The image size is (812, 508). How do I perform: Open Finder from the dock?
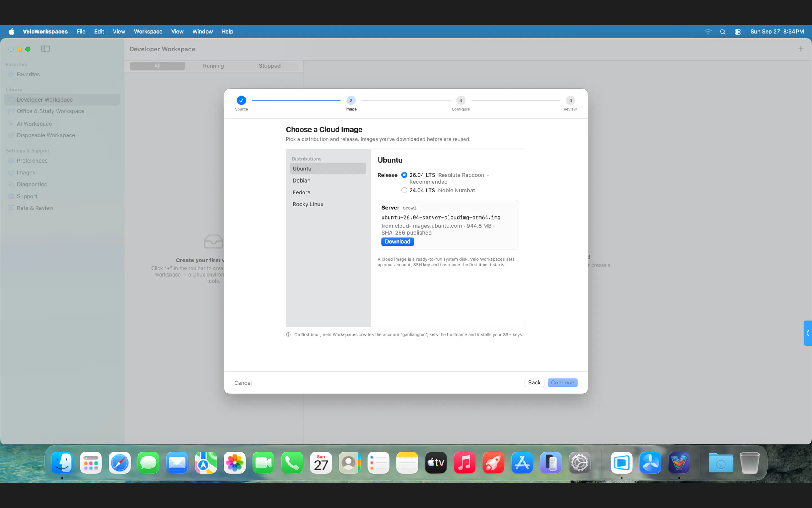click(62, 463)
